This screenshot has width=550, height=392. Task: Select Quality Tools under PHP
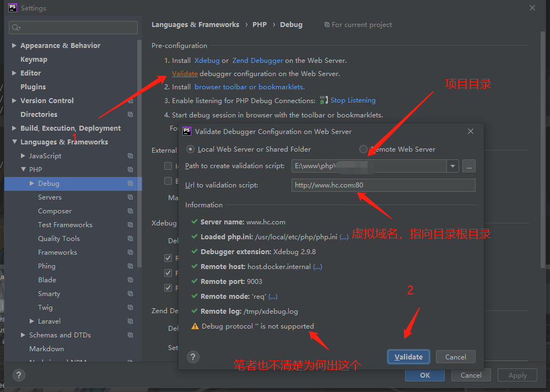(x=59, y=239)
